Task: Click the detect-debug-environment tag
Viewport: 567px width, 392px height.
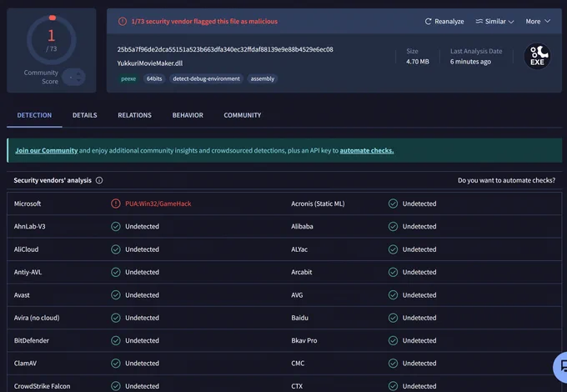Action: click(206, 78)
